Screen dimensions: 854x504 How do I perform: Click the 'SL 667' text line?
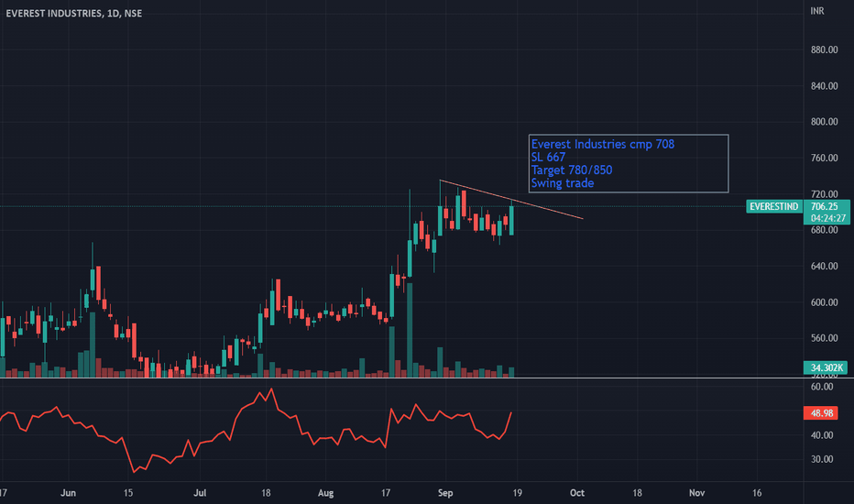tap(549, 157)
